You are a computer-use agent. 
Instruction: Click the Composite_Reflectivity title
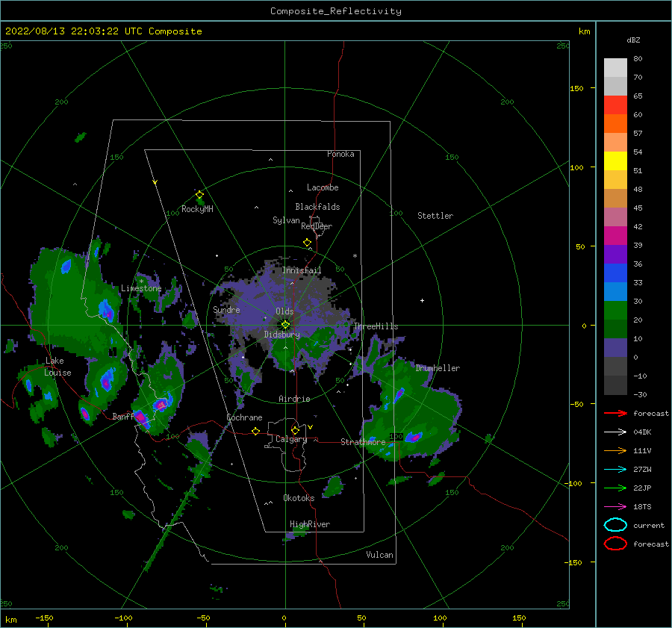(x=336, y=11)
